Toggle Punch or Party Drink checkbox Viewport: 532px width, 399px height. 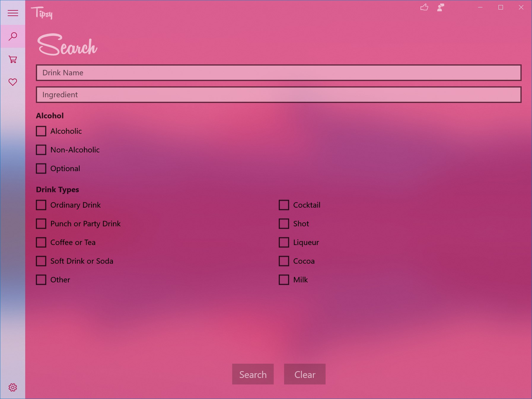click(41, 224)
